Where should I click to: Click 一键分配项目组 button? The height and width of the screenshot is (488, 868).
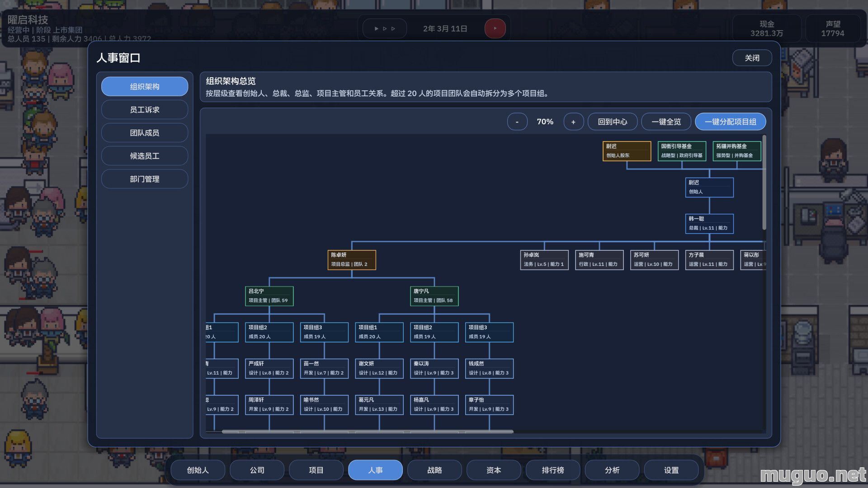click(730, 122)
